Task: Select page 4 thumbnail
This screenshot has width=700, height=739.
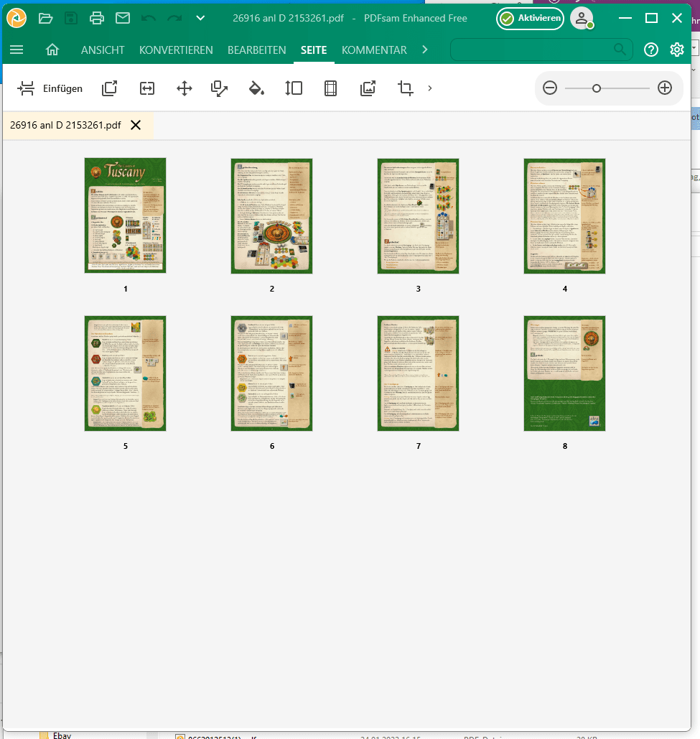Action: click(565, 215)
